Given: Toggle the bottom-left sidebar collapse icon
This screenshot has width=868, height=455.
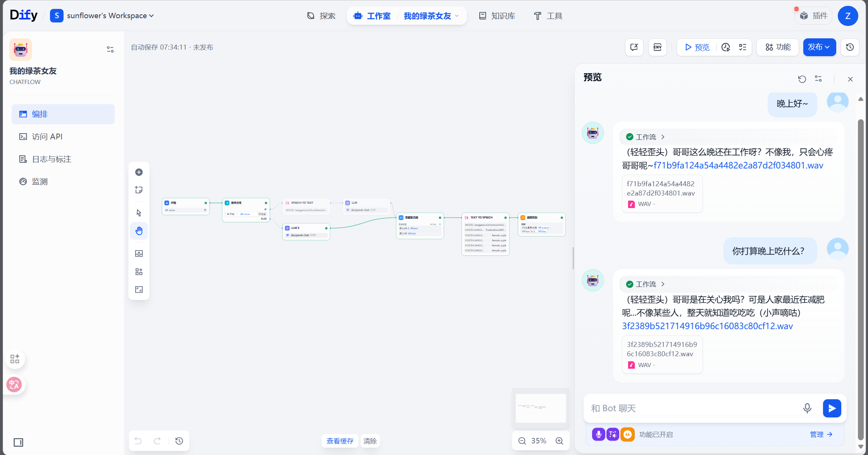Looking at the screenshot, I should pyautogui.click(x=18, y=442).
